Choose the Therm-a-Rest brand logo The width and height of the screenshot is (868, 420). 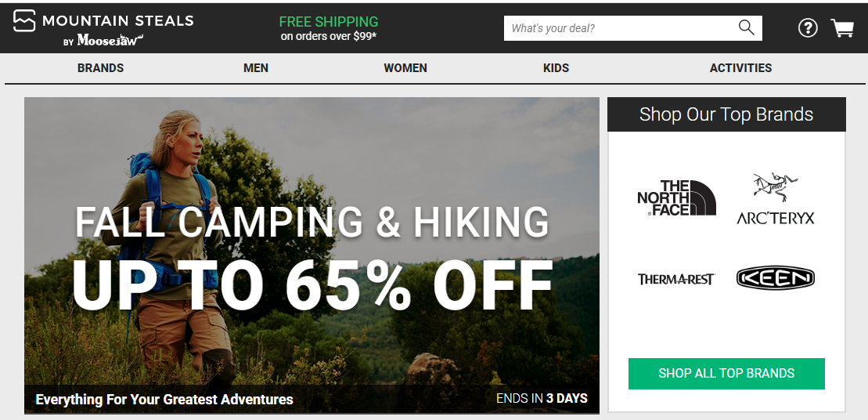click(676, 279)
